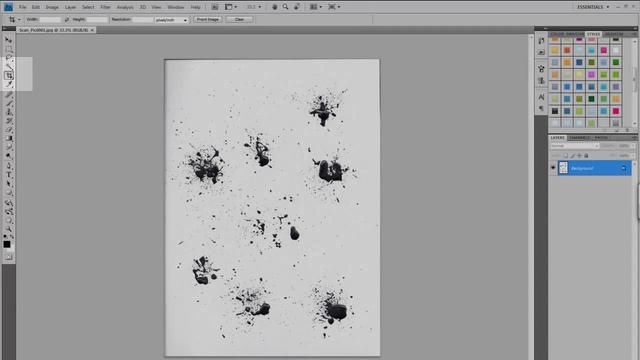The height and width of the screenshot is (360, 640).
Task: Apply the bright purple style swatch
Action: pos(591,74)
